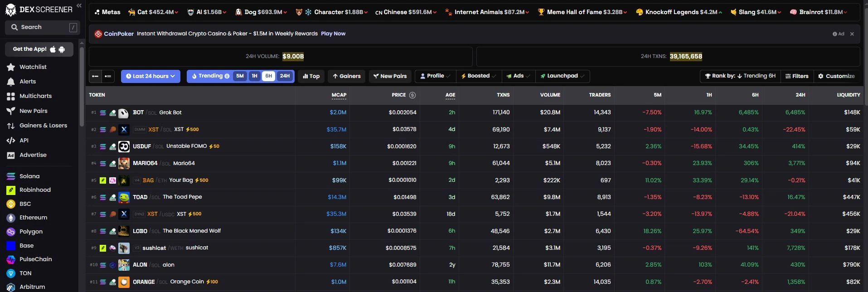This screenshot has width=868, height=292.
Task: Toggle Launchpad filter
Action: (x=563, y=76)
